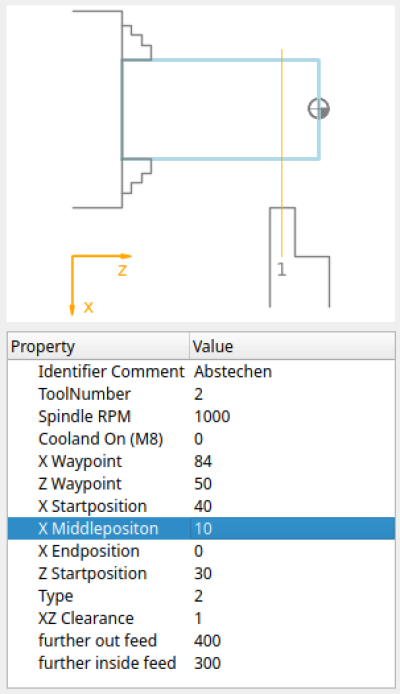Click the Type value 2
Image resolution: width=400 pixels, height=694 pixels.
[198, 596]
